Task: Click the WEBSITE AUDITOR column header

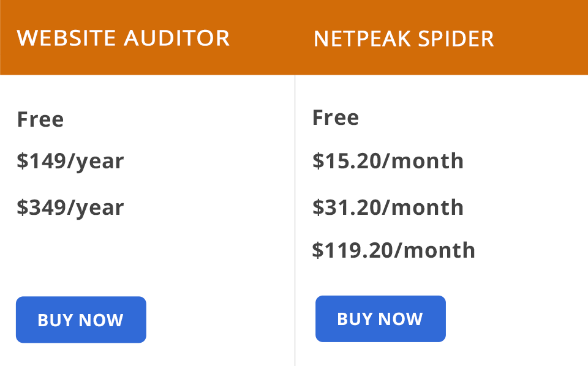Action: 124,38
